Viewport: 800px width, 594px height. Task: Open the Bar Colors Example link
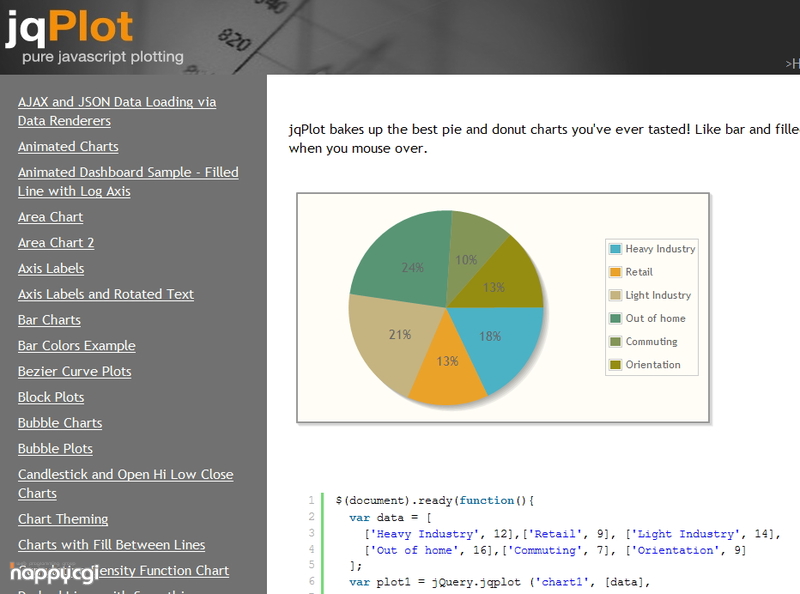point(77,345)
